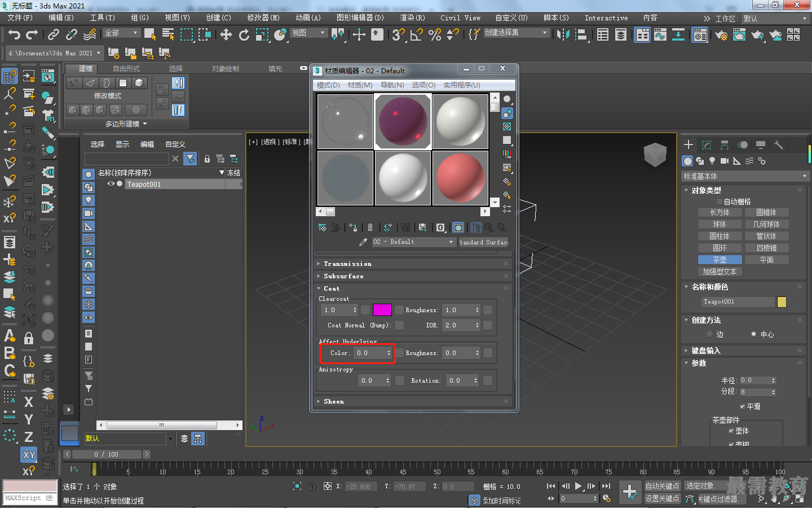Click the Bind to Space Warp icon

[x=90, y=34]
